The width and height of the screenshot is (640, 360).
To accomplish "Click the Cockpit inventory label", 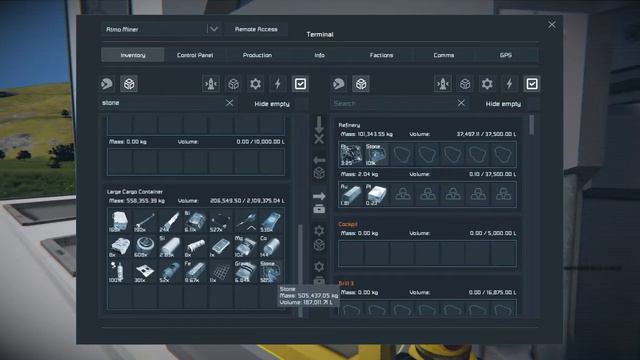I will coord(348,224).
